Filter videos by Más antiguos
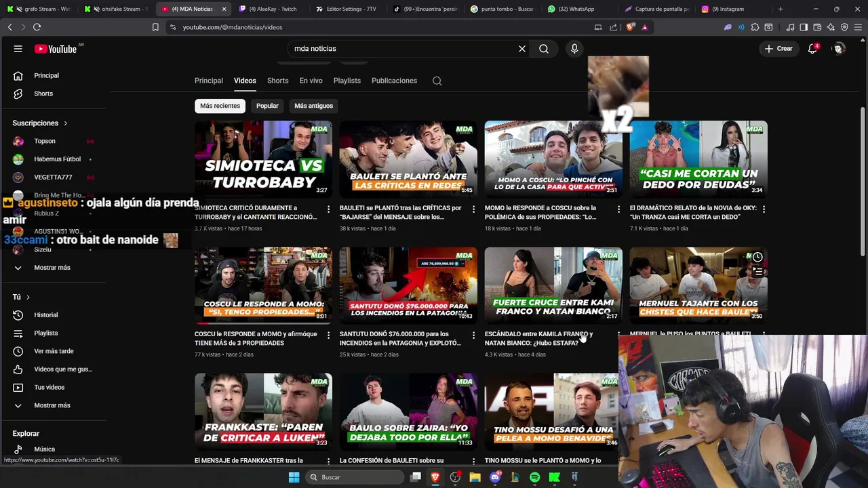The image size is (868, 488). (314, 106)
